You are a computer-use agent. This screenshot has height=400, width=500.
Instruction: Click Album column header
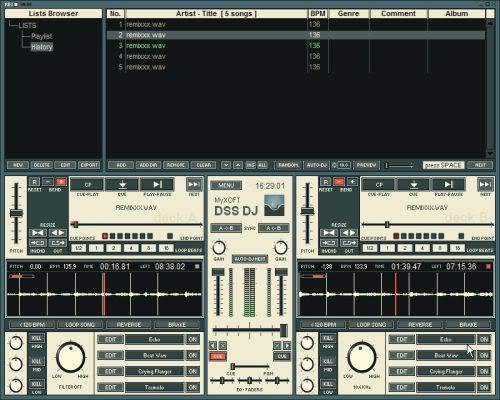[457, 14]
